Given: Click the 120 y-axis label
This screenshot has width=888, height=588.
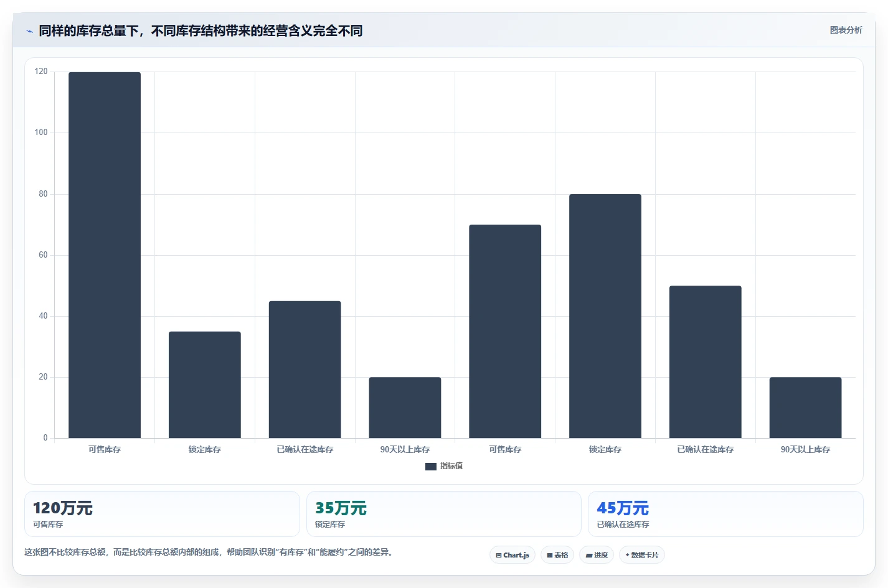Looking at the screenshot, I should coord(41,72).
